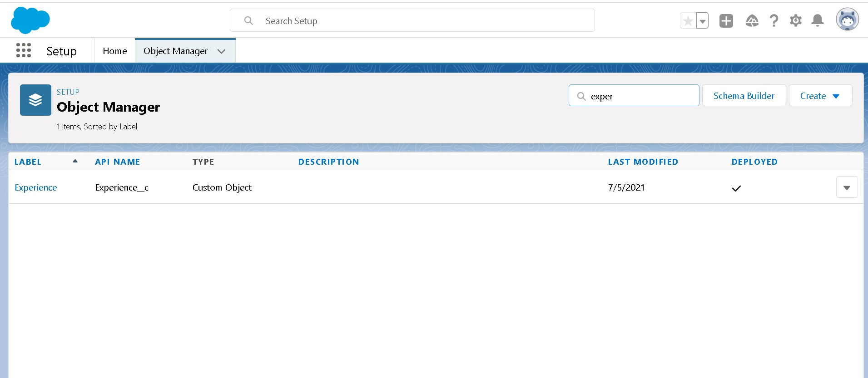
Task: Sort by the Description column
Action: click(328, 162)
